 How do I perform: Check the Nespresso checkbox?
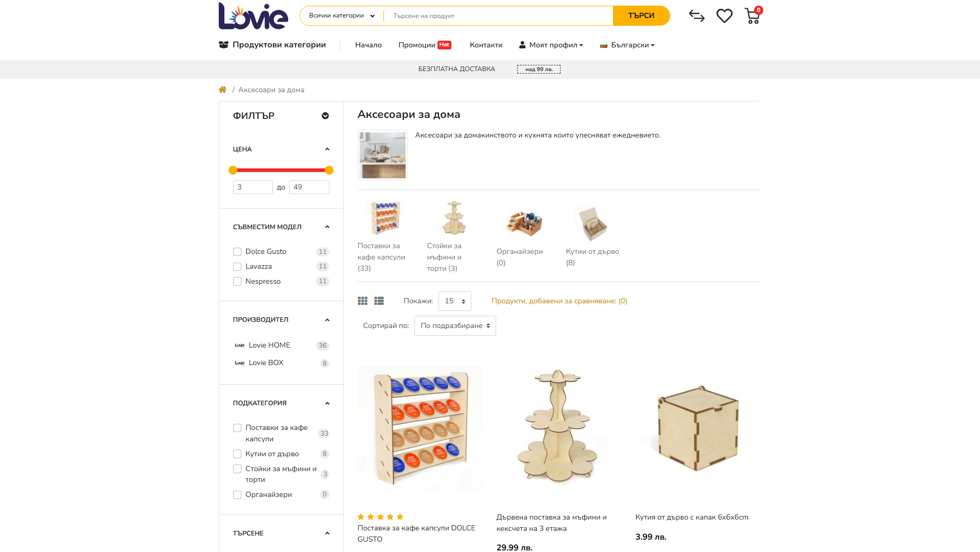click(x=237, y=282)
